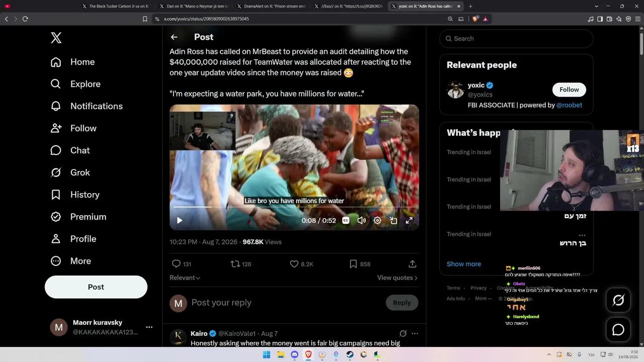The height and width of the screenshot is (362, 644).
Task: Open Profile in the sidebar
Action: click(x=73, y=239)
